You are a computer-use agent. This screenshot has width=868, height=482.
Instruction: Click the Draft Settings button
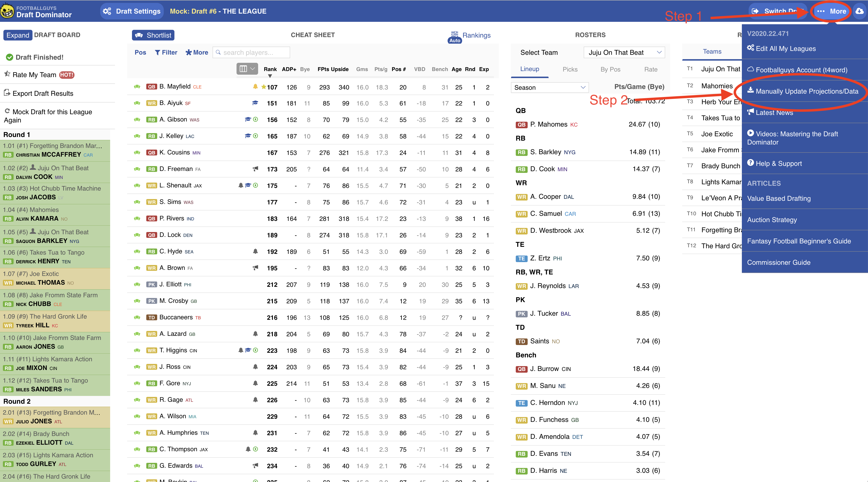[132, 11]
